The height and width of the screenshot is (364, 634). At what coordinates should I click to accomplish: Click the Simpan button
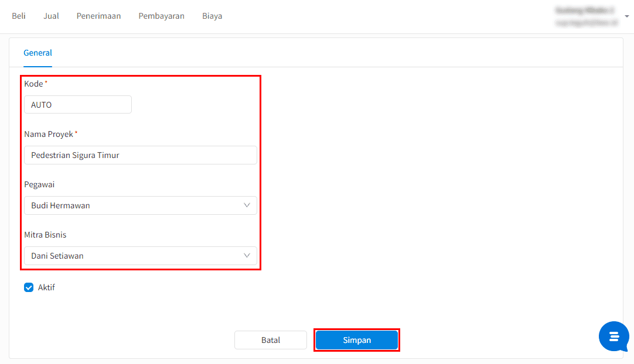357,340
